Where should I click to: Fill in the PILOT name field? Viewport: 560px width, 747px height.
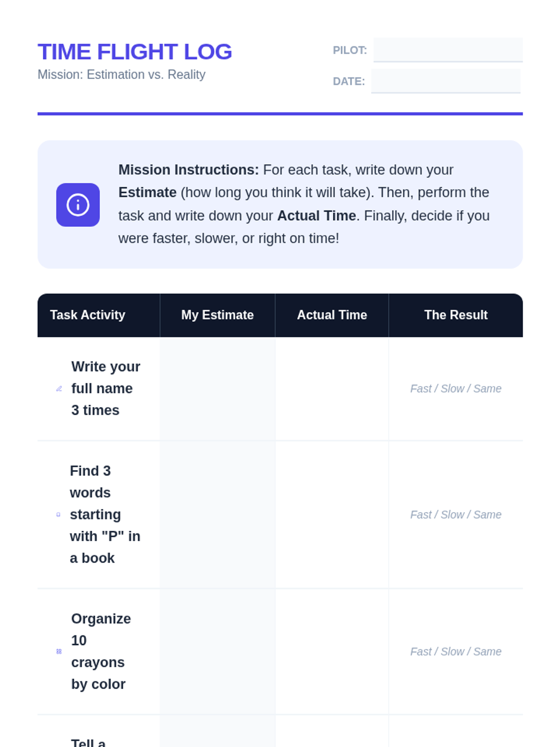pos(448,49)
